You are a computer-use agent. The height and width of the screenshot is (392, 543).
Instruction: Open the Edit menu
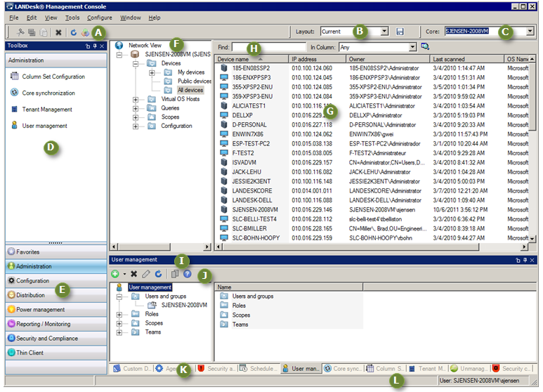click(32, 18)
